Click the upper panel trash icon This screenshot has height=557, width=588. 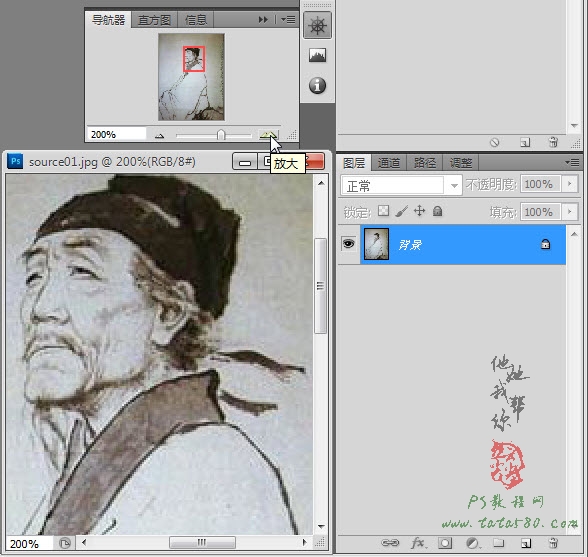tap(553, 142)
